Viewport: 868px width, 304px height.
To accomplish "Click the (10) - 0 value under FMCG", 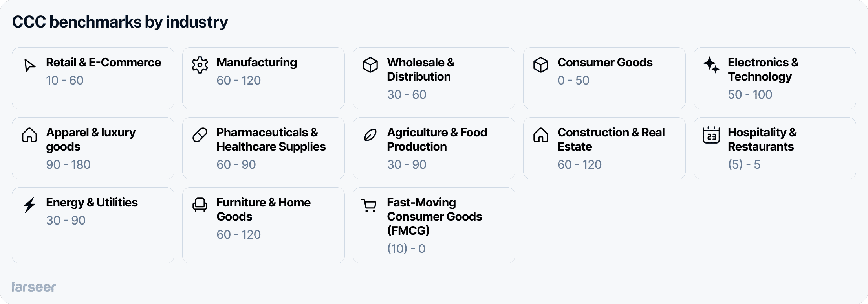I will pos(406,249).
